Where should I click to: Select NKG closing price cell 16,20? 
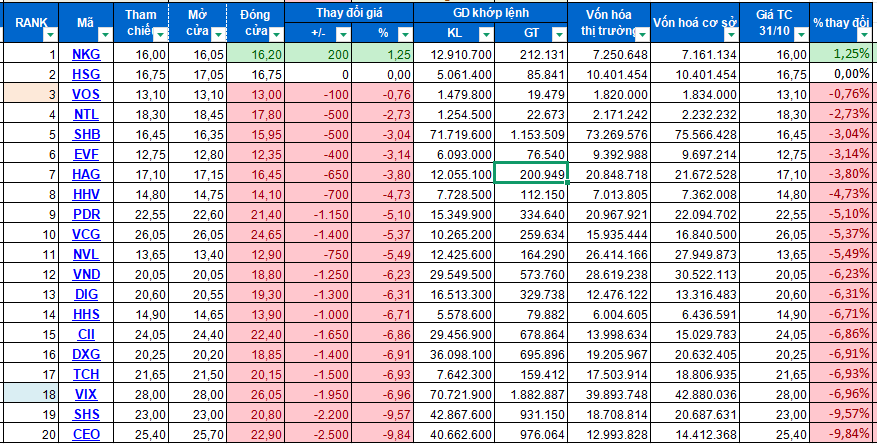pos(256,54)
